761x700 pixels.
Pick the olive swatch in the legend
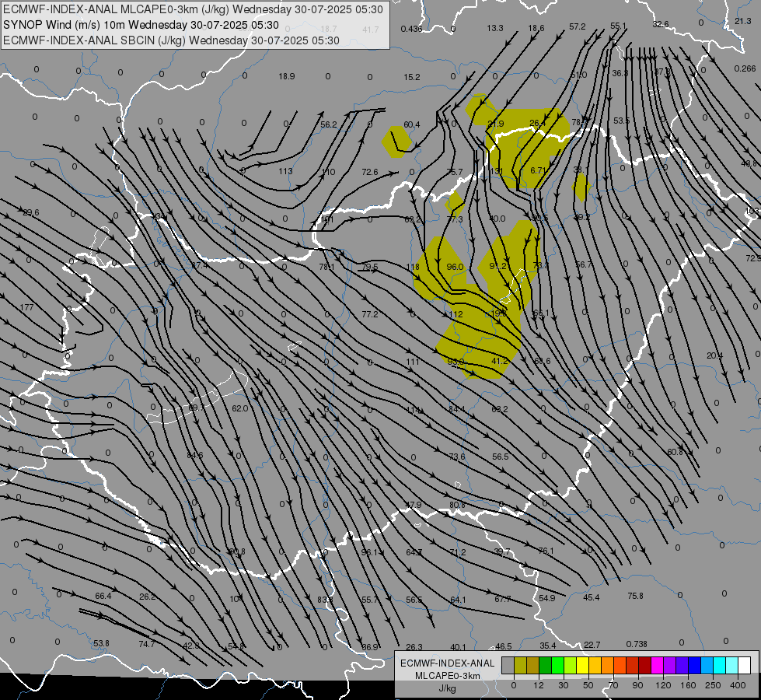click(x=520, y=666)
